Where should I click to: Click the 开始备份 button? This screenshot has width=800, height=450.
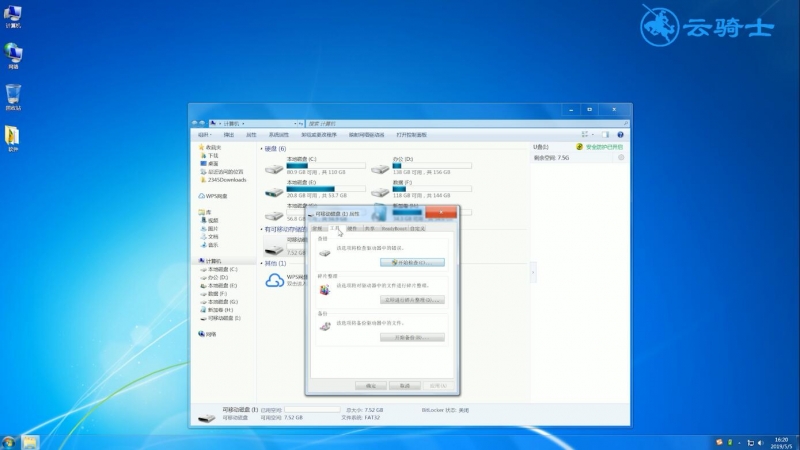412,337
